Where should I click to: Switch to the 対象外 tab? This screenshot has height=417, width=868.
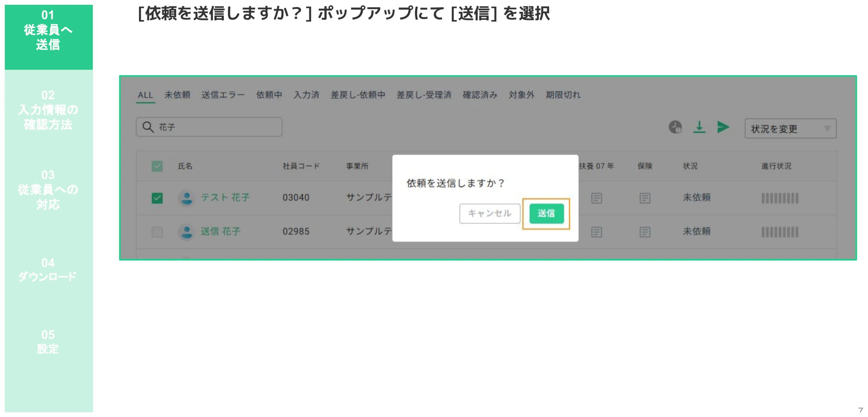point(522,95)
